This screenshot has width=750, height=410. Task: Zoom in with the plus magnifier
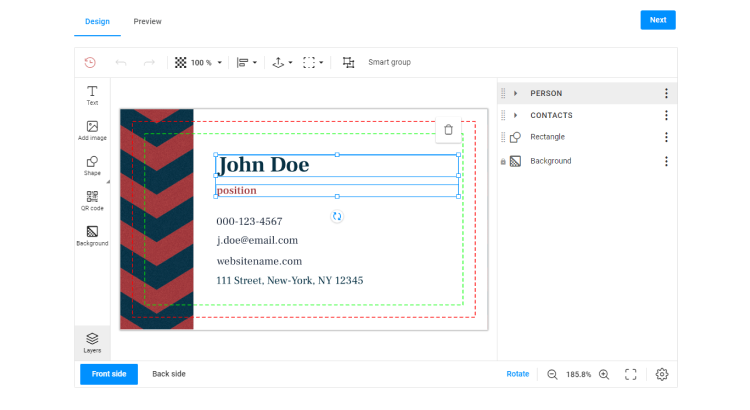(604, 374)
